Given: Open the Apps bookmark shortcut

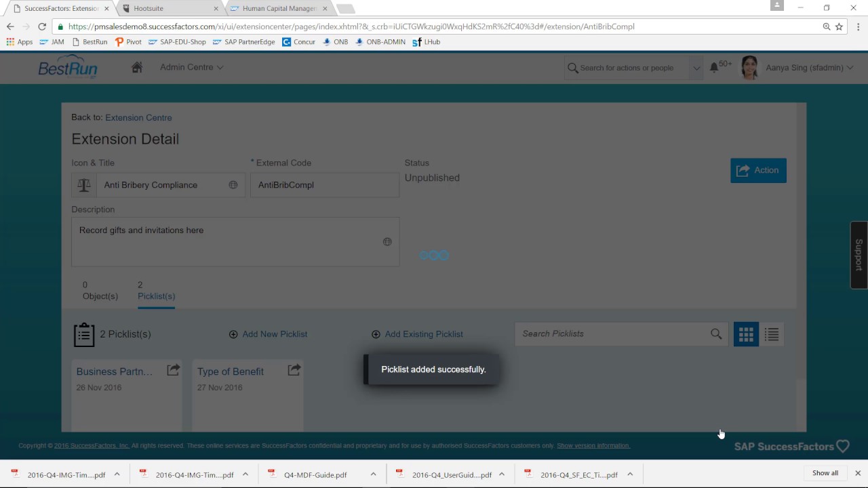Looking at the screenshot, I should point(20,42).
